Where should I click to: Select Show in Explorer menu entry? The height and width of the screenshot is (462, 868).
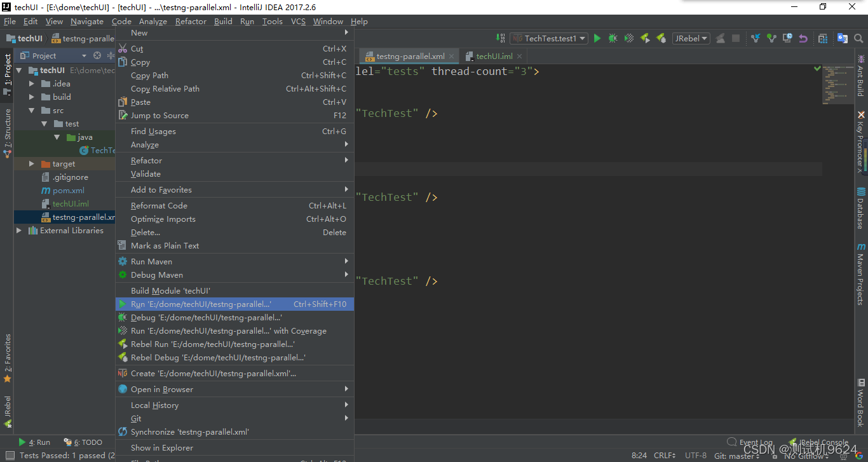coord(234,448)
